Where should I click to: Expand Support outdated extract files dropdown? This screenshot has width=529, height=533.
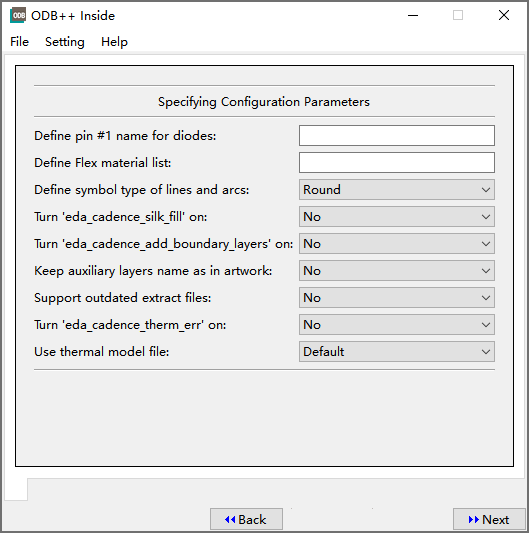click(x=397, y=297)
